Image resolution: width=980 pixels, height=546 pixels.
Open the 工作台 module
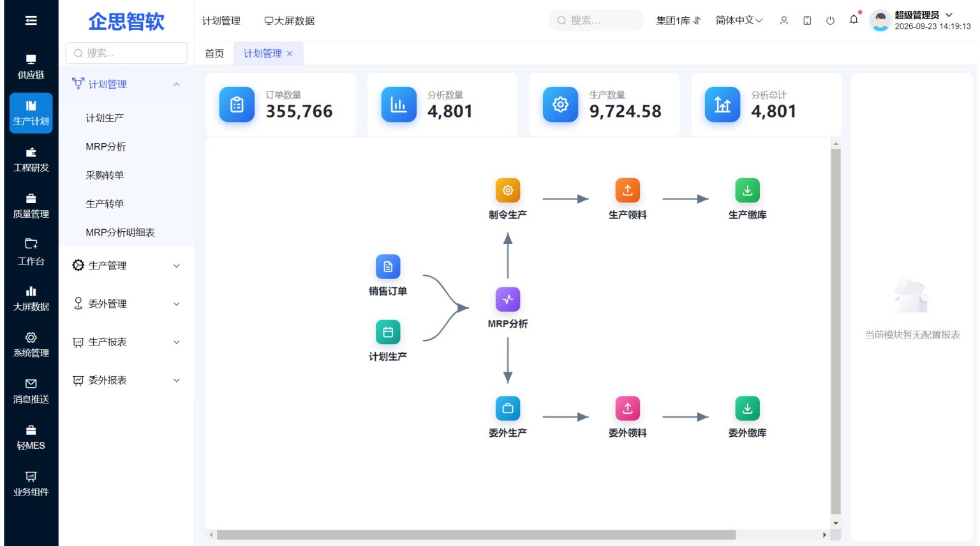(31, 253)
